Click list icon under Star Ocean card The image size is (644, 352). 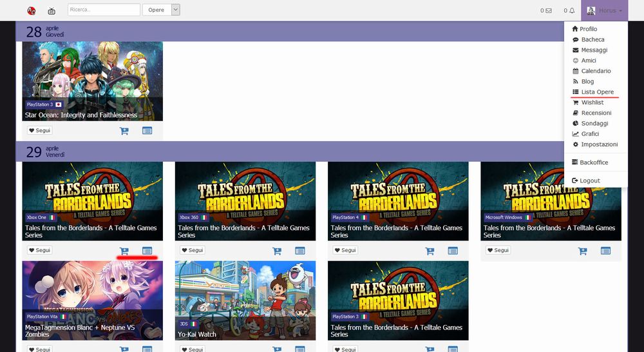pos(147,131)
